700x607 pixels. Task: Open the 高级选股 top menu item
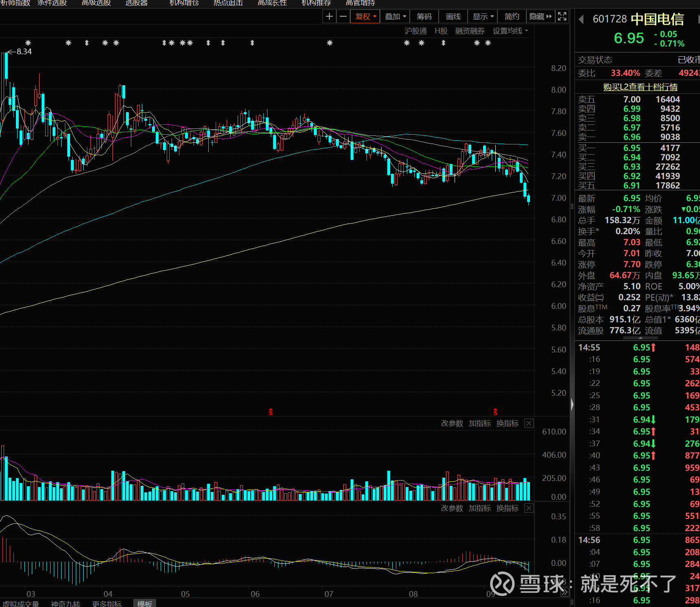(96, 3)
